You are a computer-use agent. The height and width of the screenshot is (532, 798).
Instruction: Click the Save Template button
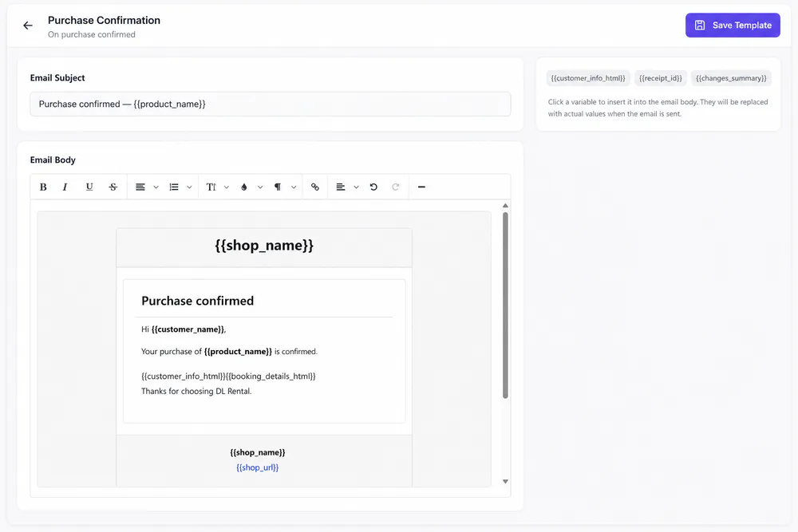coord(733,25)
